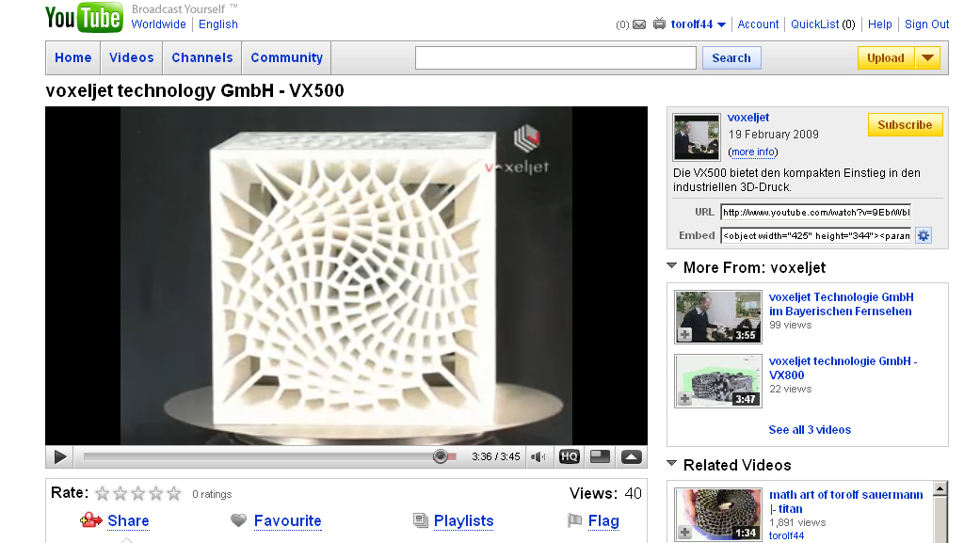Screen dimensions: 980x543
Task: Select the Embed code field
Action: [815, 235]
